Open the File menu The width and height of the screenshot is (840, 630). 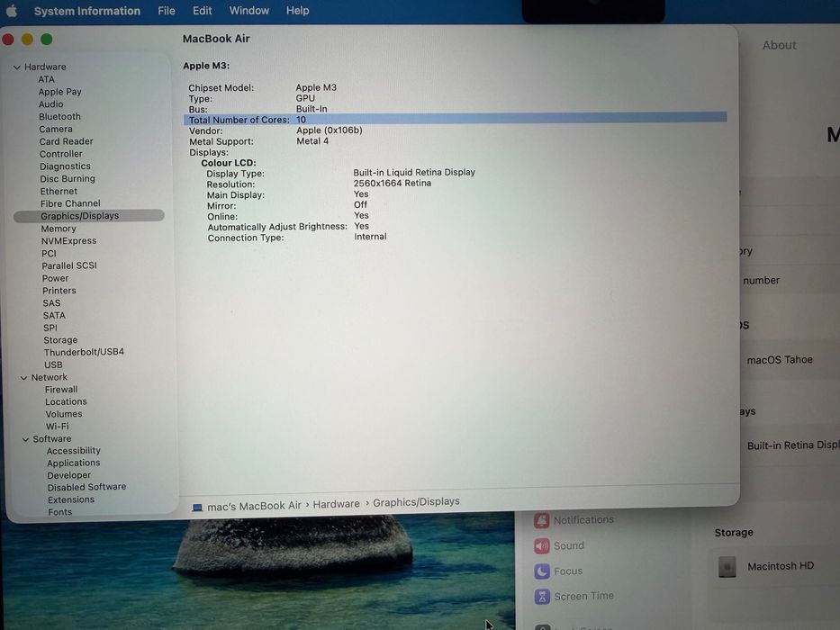pos(166,11)
